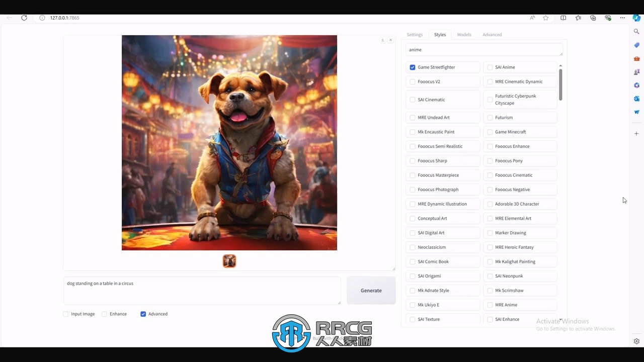Open sidebar Tools briefcase icon
Screen dimensions: 644x362
click(636, 59)
